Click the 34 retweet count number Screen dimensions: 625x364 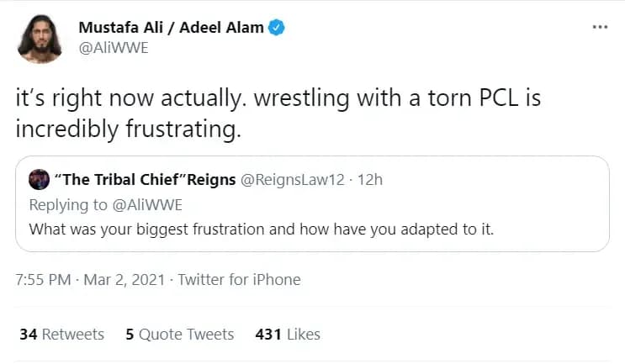(28, 335)
